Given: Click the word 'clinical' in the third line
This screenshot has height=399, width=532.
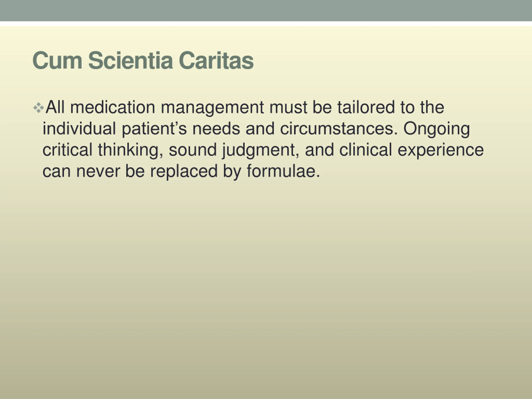Looking at the screenshot, I should (366, 150).
